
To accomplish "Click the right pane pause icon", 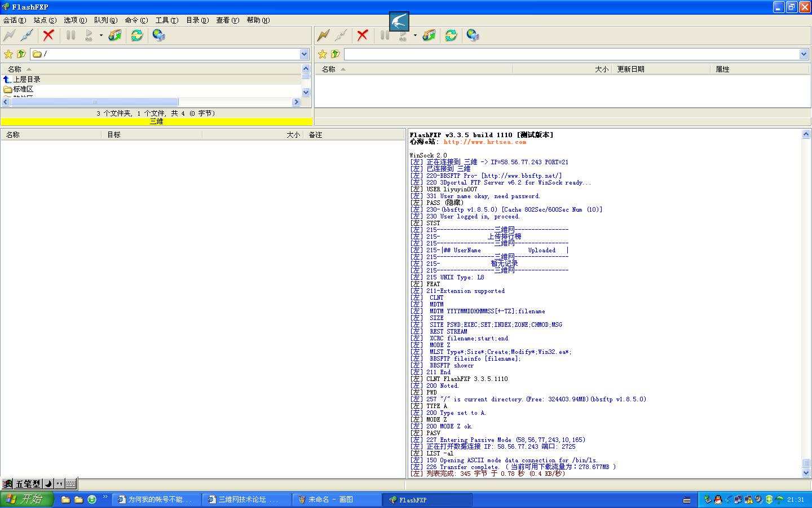I will coord(385,36).
